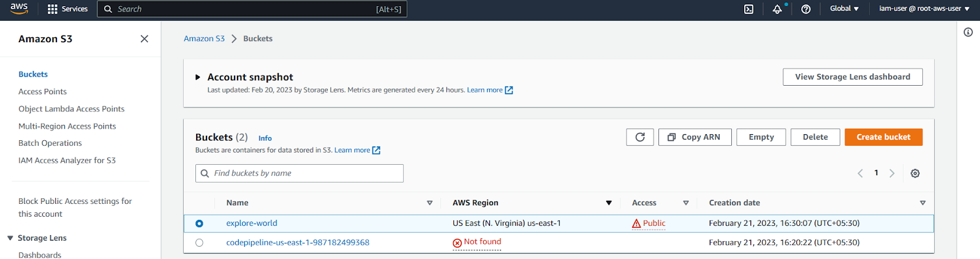
Task: Select the explore-world bucket radio button
Action: tap(199, 223)
